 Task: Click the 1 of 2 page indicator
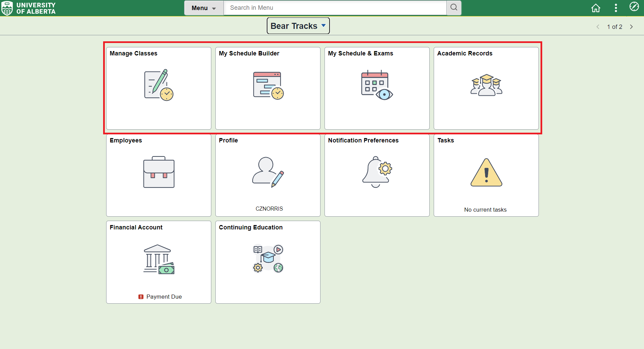coord(615,27)
